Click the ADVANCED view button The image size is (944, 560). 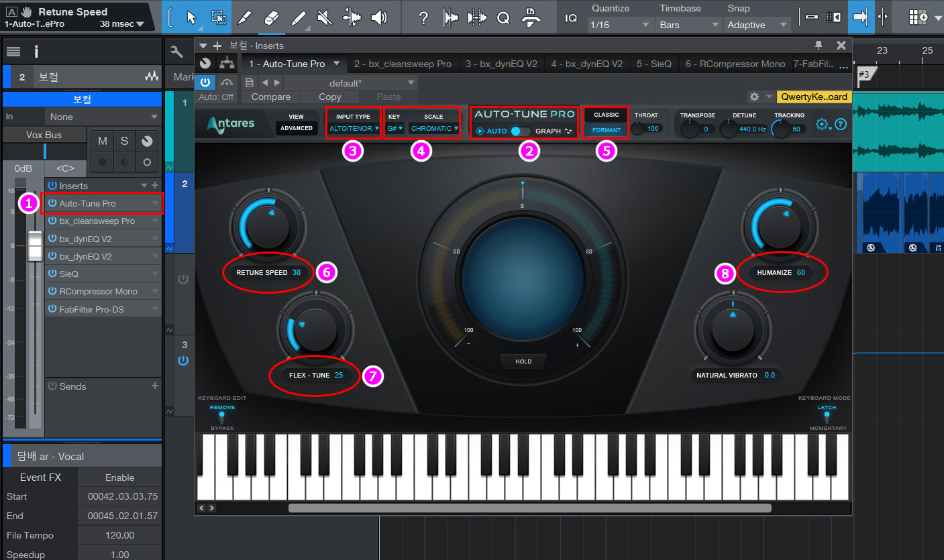pyautogui.click(x=297, y=128)
